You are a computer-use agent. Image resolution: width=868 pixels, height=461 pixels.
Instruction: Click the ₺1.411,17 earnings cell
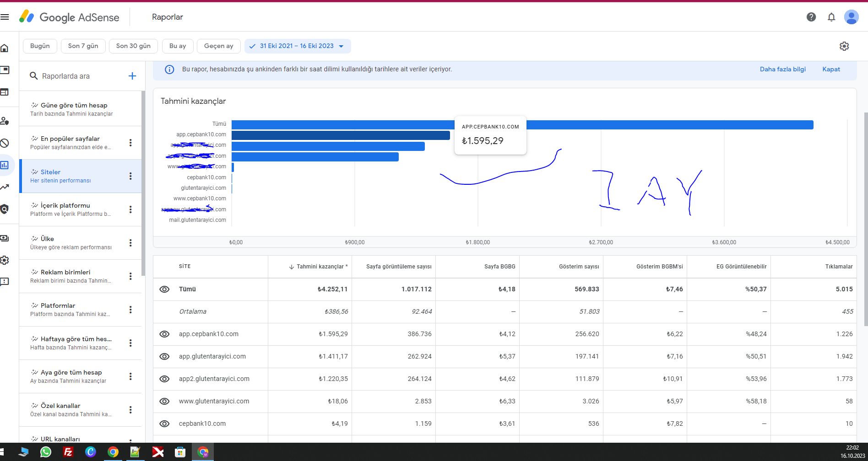[x=333, y=356]
